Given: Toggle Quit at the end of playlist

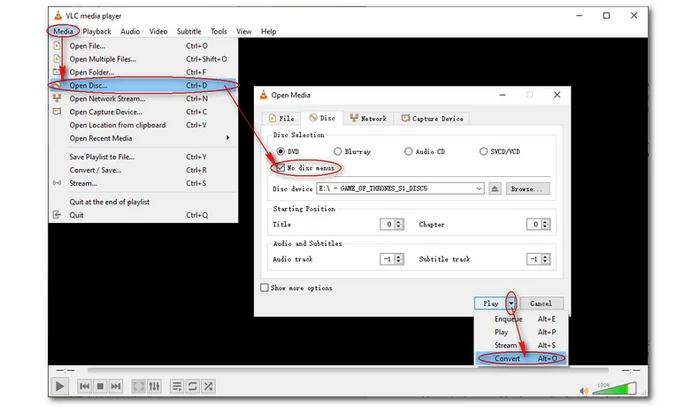Looking at the screenshot, I should [x=143, y=202].
